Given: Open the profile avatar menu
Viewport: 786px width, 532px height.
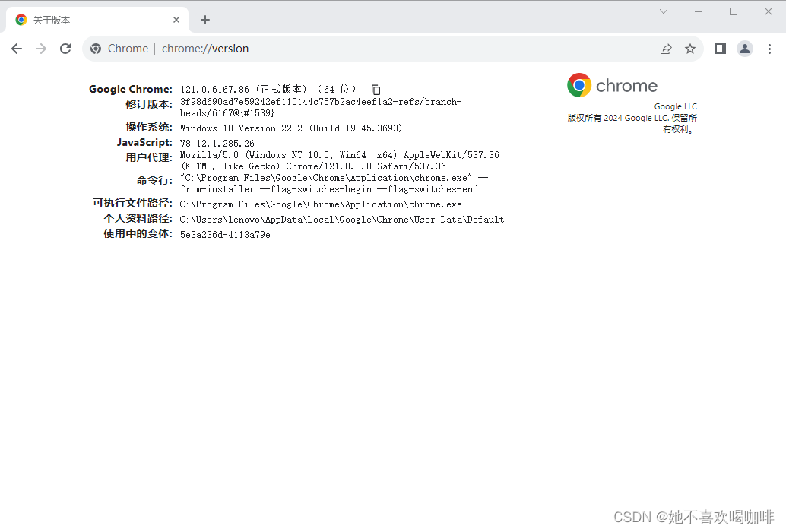Looking at the screenshot, I should (745, 49).
